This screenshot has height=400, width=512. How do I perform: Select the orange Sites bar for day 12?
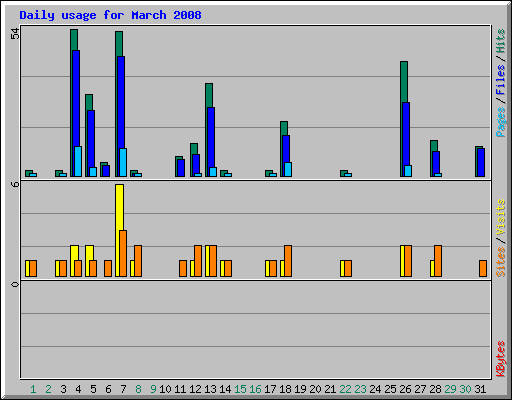click(x=198, y=261)
